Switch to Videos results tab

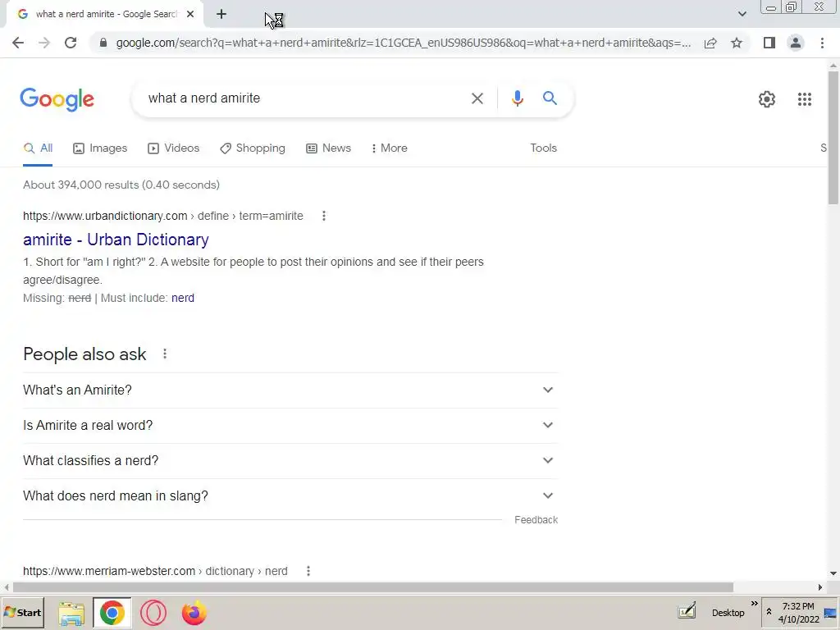[x=174, y=148]
